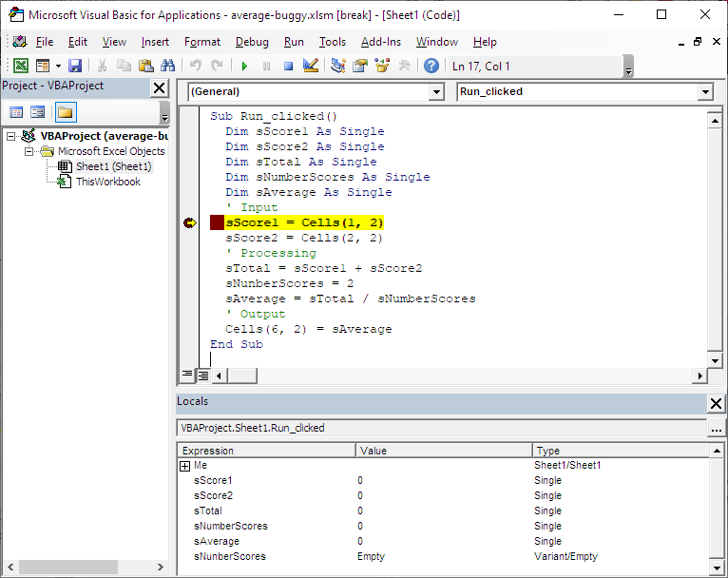Open the Window menu
Viewport: 728px width, 578px height.
click(437, 42)
